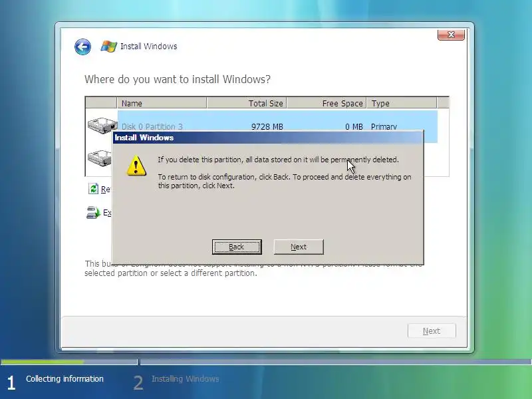Screen dimensions: 532x399
Task: Click the permanently deleted warning message text
Action: pos(278,160)
